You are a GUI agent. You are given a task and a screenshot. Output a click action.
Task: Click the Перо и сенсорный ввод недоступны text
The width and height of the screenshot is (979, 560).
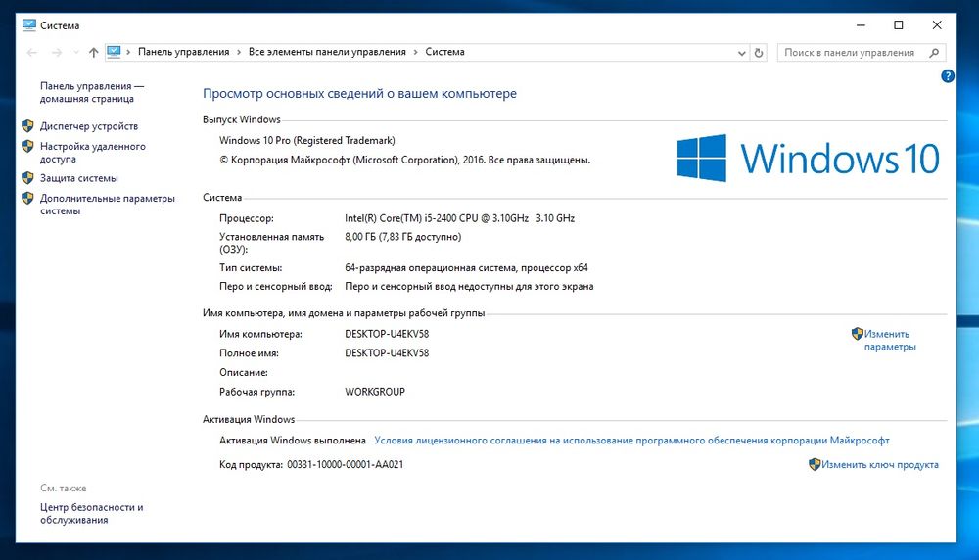click(469, 287)
